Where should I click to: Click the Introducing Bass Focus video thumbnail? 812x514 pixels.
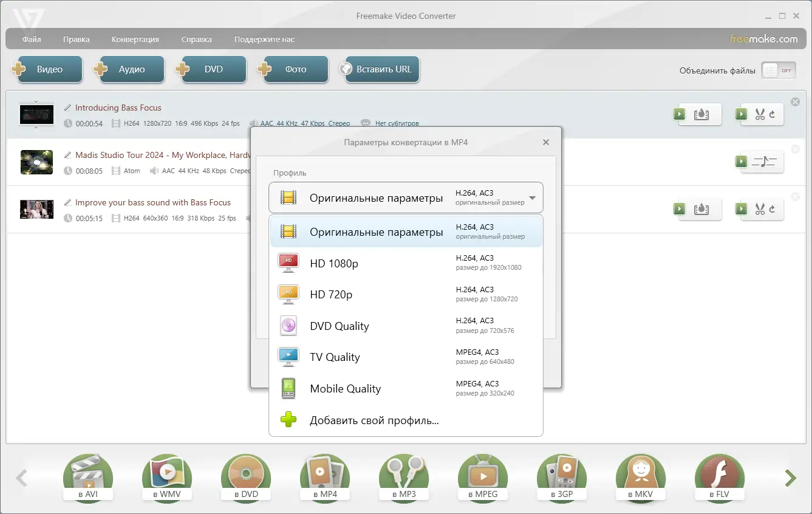click(36, 114)
